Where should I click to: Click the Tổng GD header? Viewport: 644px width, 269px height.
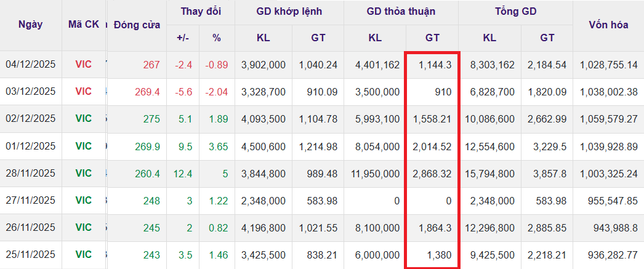coord(515,12)
